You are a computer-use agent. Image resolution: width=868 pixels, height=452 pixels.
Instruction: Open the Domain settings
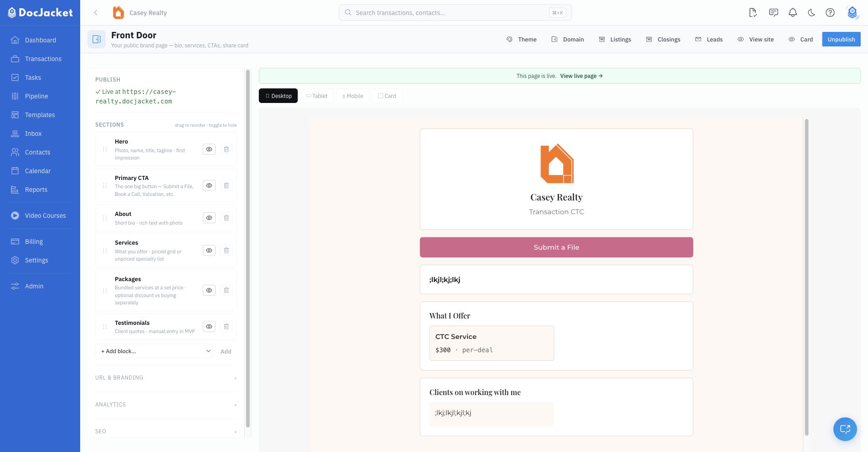point(568,39)
